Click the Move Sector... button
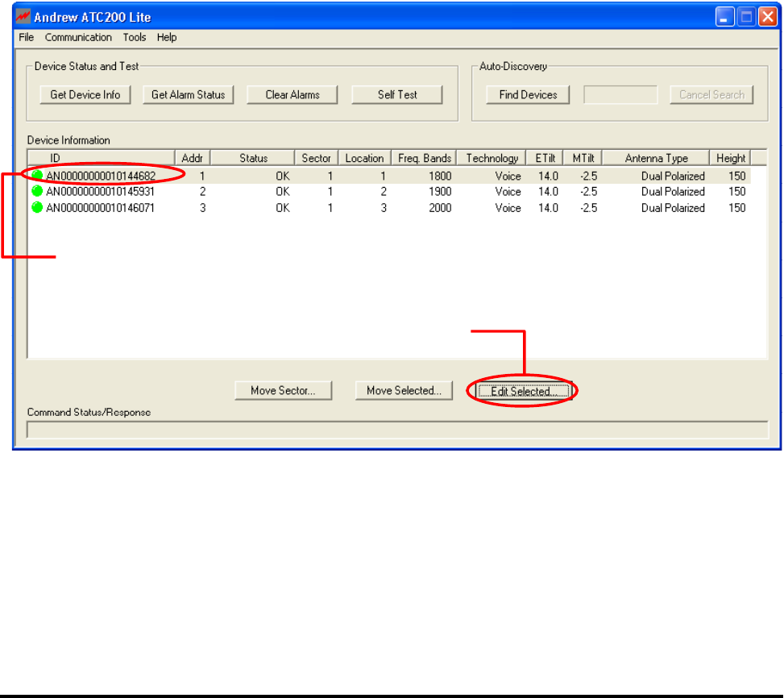Screen dimensions: 784x698 point(283,390)
